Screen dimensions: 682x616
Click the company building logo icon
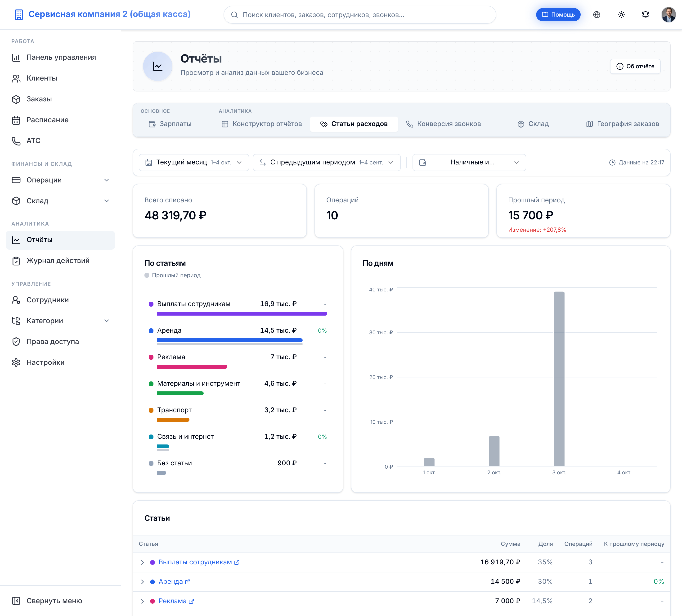[19, 14]
